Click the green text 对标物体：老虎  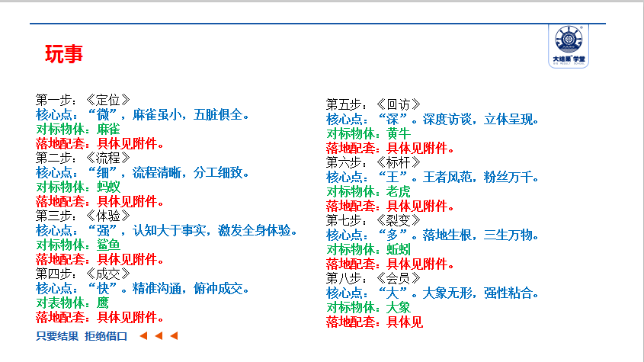(368, 191)
